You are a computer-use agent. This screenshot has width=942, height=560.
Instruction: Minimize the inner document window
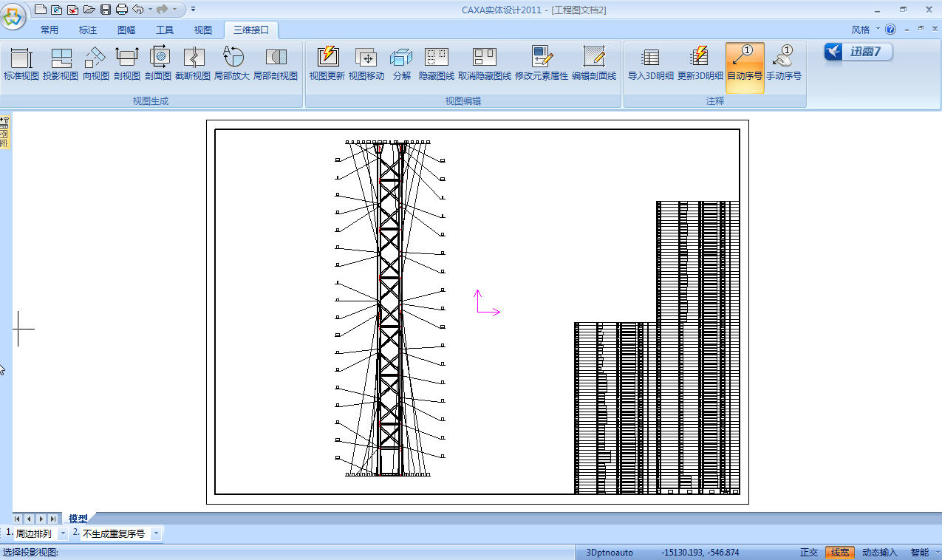click(x=908, y=28)
